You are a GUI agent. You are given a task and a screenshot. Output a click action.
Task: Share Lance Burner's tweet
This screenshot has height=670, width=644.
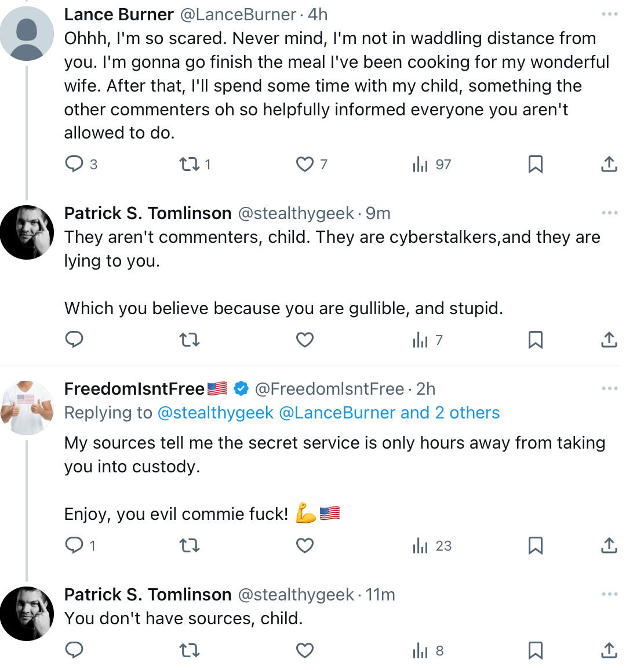(609, 165)
